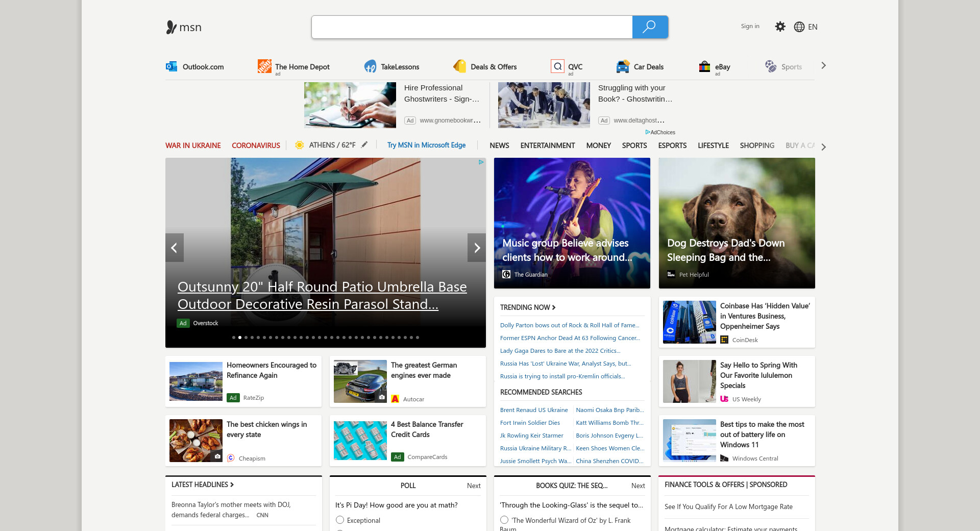
Task: Open the eBay shortcut icon
Action: pos(704,66)
